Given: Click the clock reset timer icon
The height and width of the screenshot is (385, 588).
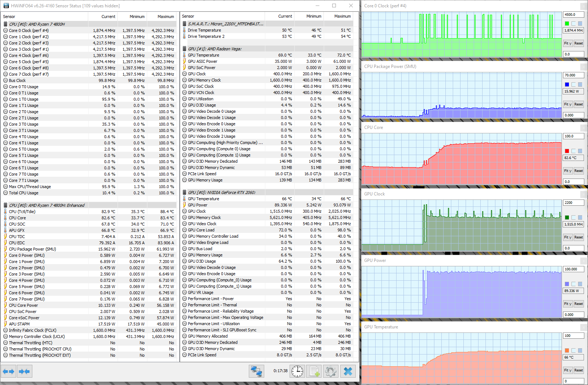Looking at the screenshot, I should (x=297, y=371).
